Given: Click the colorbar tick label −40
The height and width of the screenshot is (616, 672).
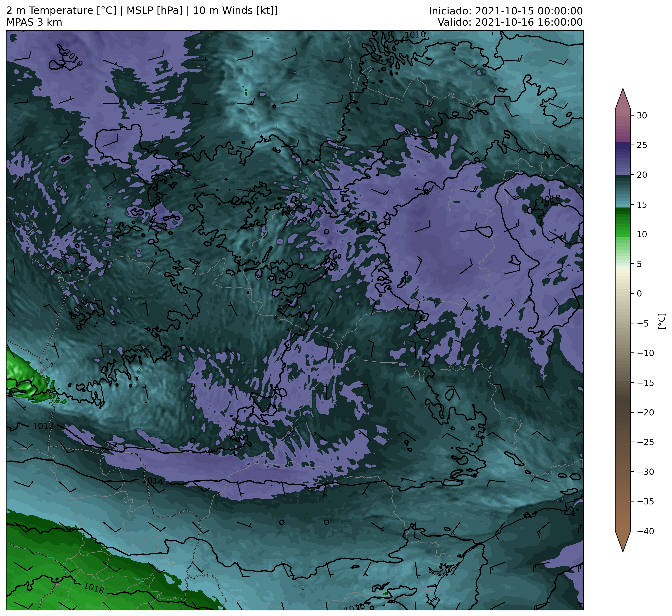Looking at the screenshot, I should [x=645, y=531].
